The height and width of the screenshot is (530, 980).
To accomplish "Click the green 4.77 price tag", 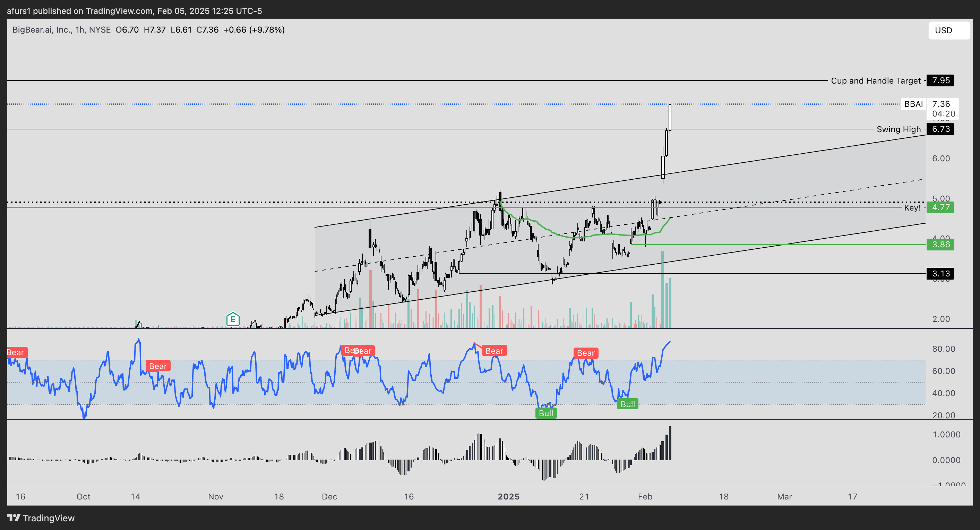I will click(x=940, y=208).
